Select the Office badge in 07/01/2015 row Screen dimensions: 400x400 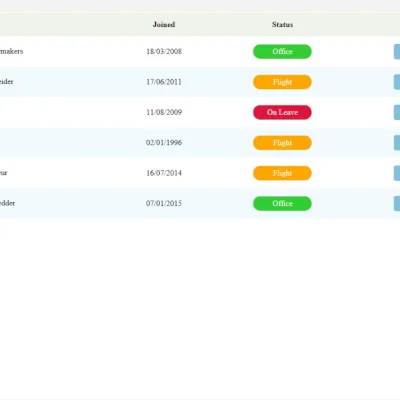[282, 203]
